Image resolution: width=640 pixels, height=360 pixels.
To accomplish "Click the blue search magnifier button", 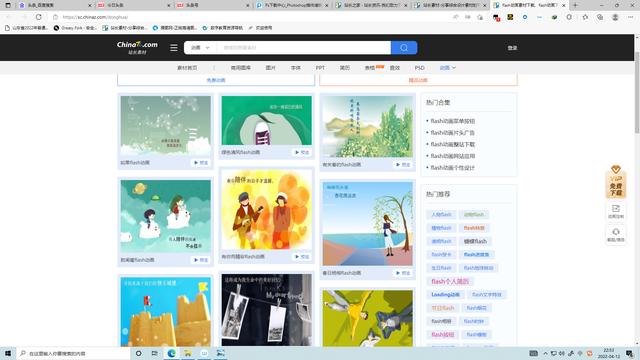I will click(404, 48).
